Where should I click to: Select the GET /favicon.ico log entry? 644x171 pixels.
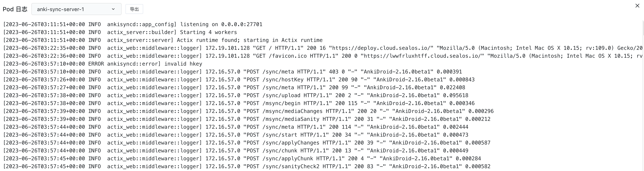tap(281, 56)
